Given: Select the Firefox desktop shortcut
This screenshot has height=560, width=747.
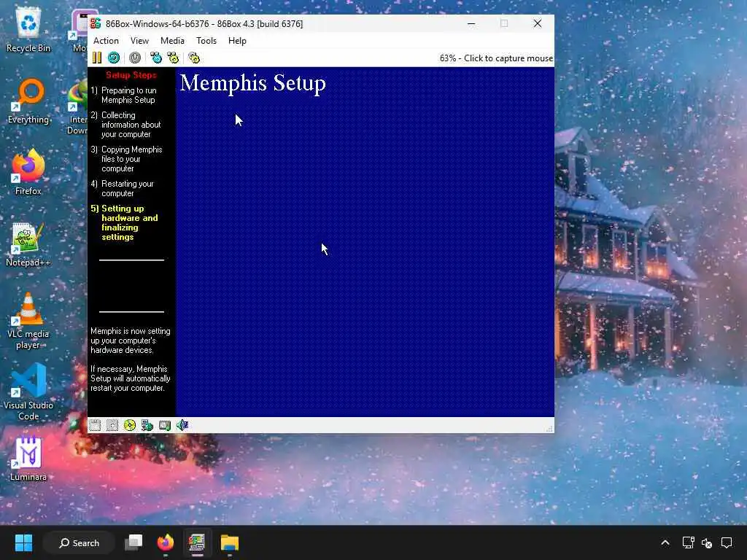Looking at the screenshot, I should click(28, 172).
